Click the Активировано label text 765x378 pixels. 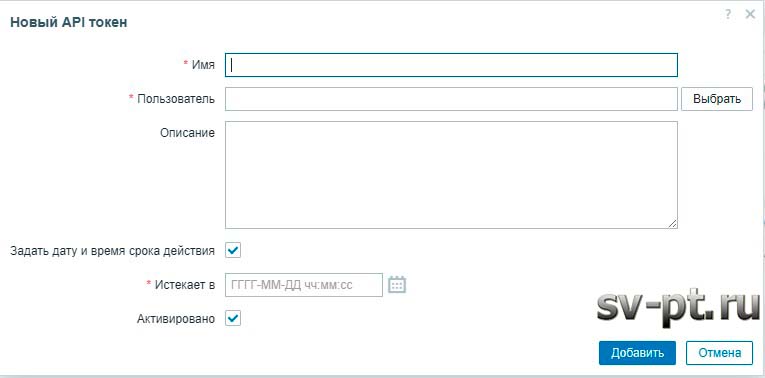(x=176, y=319)
